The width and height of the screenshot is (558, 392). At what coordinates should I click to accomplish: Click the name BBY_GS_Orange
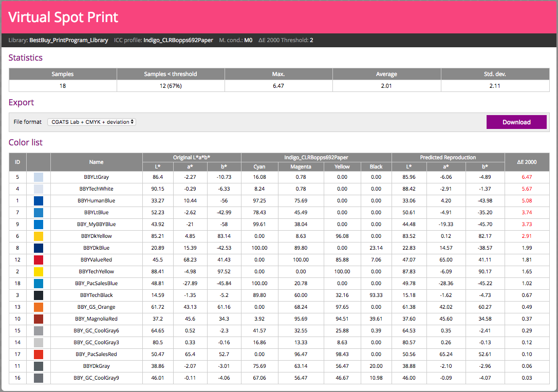point(97,307)
